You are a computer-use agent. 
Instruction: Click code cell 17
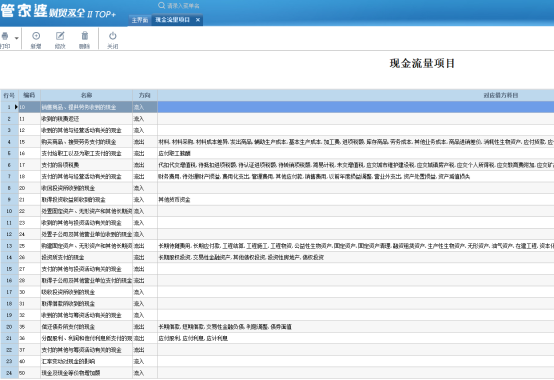click(x=29, y=165)
